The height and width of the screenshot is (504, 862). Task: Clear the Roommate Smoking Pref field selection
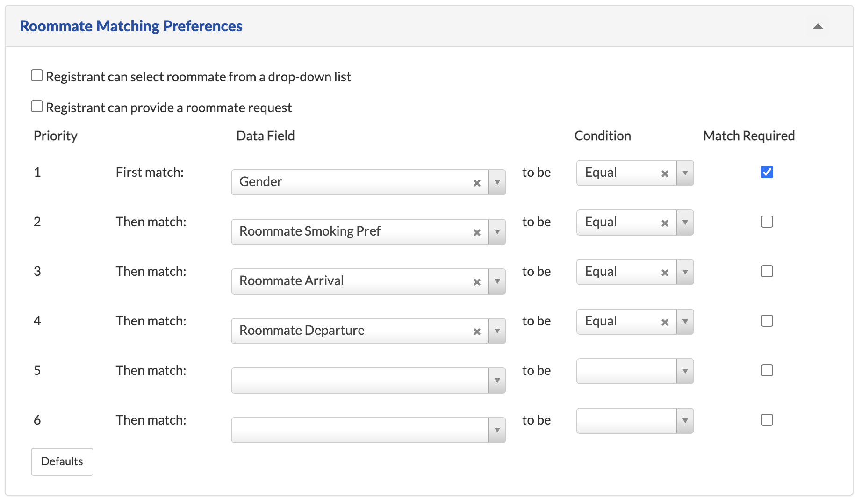477,232
